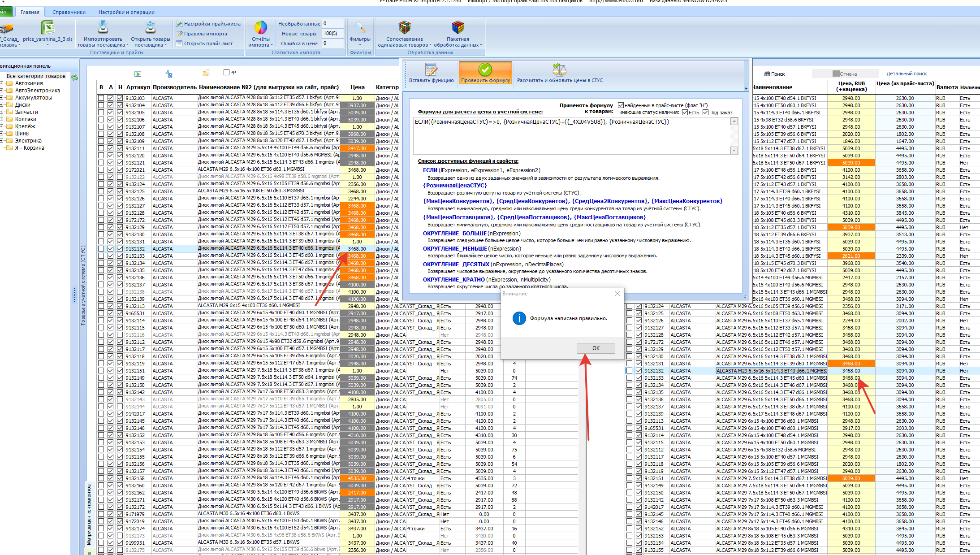Click the Я - Корзина folder icon

[x=9, y=148]
